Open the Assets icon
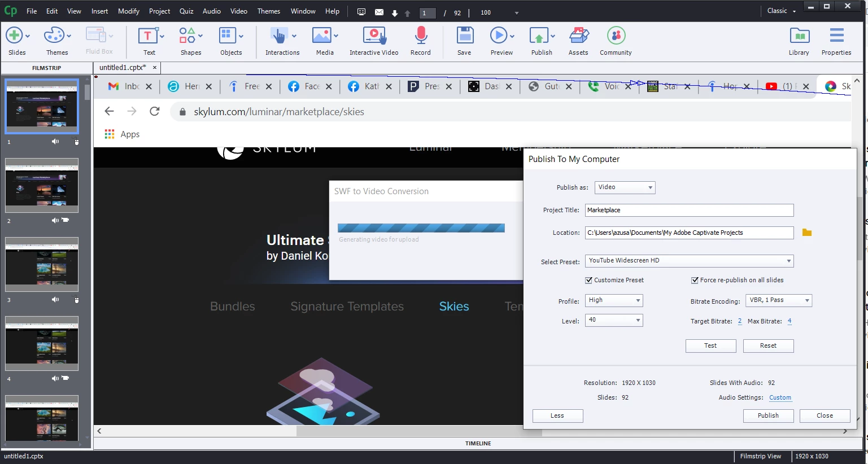This screenshot has height=464, width=868. (x=578, y=36)
